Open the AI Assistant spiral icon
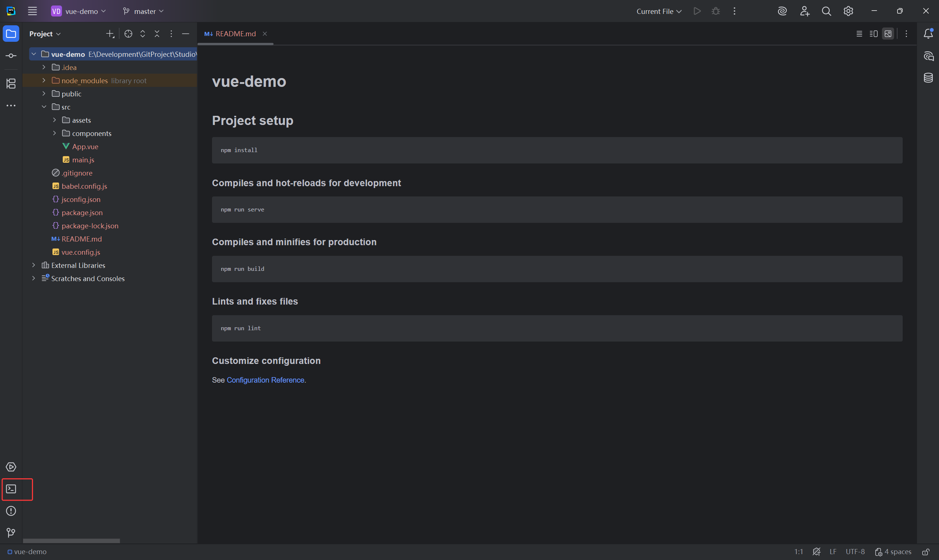 coord(782,11)
